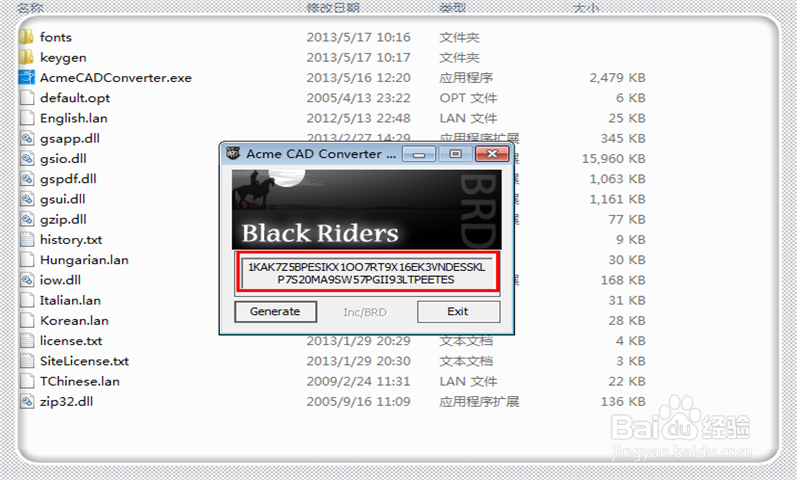Click the file name default.opt
Viewport: 797px width, 480px height.
tap(75, 98)
